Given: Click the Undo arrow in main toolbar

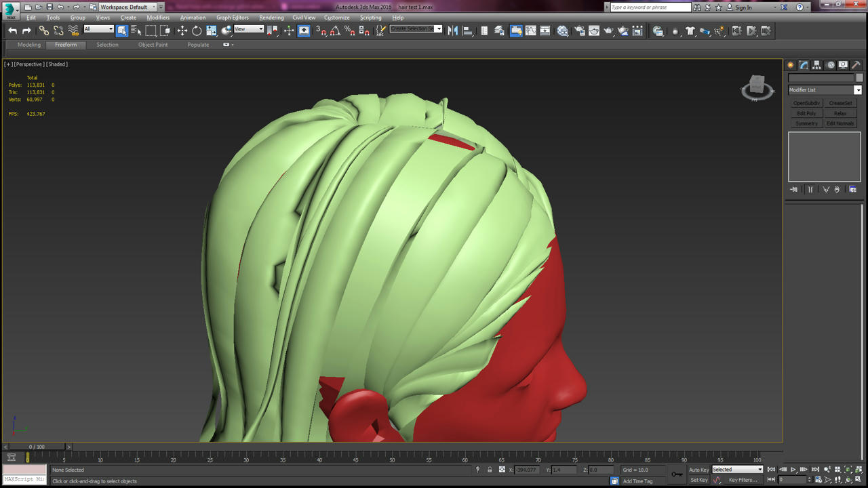Looking at the screenshot, I should coord(12,30).
